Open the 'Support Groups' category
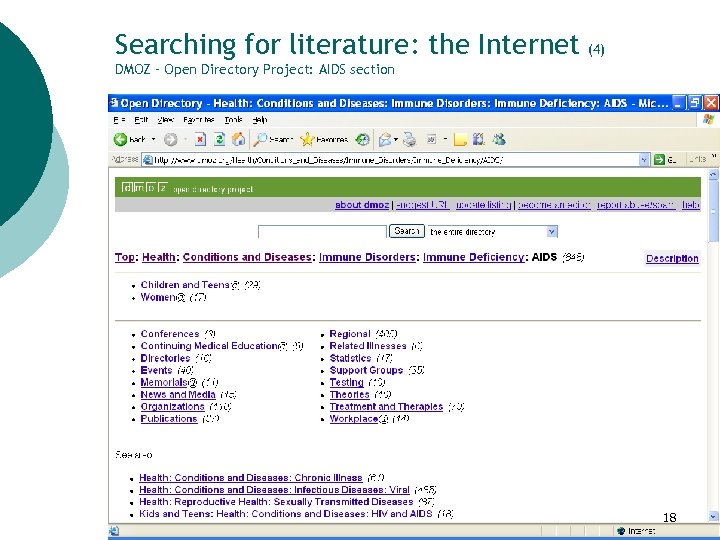The width and height of the screenshot is (720, 540). tap(366, 370)
